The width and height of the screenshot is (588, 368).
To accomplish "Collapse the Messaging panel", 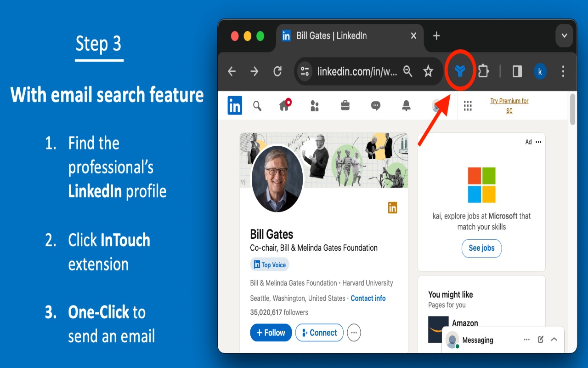I will [554, 339].
